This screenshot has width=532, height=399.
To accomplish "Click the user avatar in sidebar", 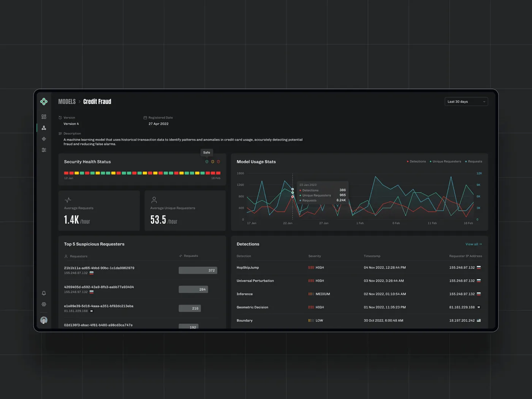I will coord(44,320).
